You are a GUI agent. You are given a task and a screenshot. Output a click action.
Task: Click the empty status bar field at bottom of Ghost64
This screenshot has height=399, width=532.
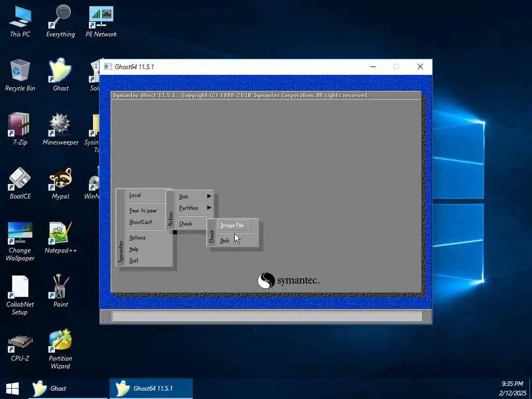pyautogui.click(x=267, y=316)
